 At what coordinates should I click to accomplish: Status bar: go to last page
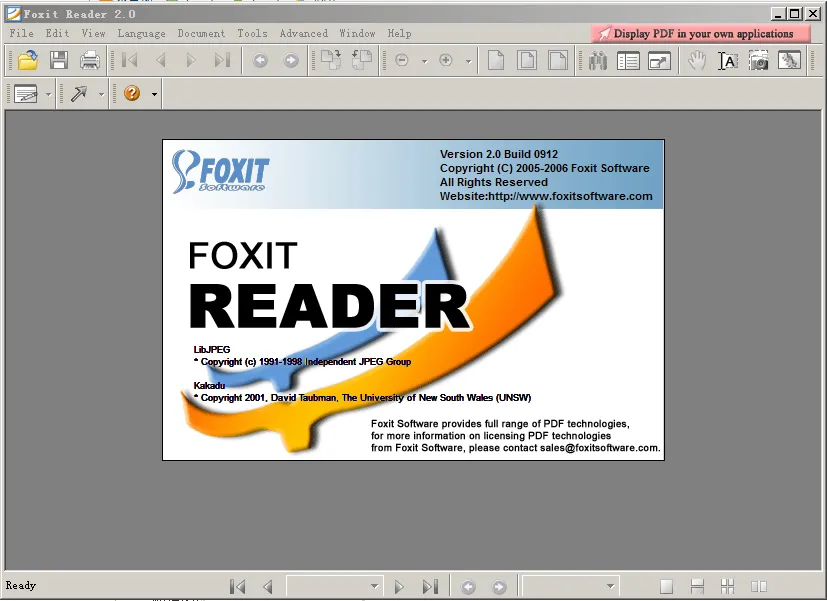(430, 586)
